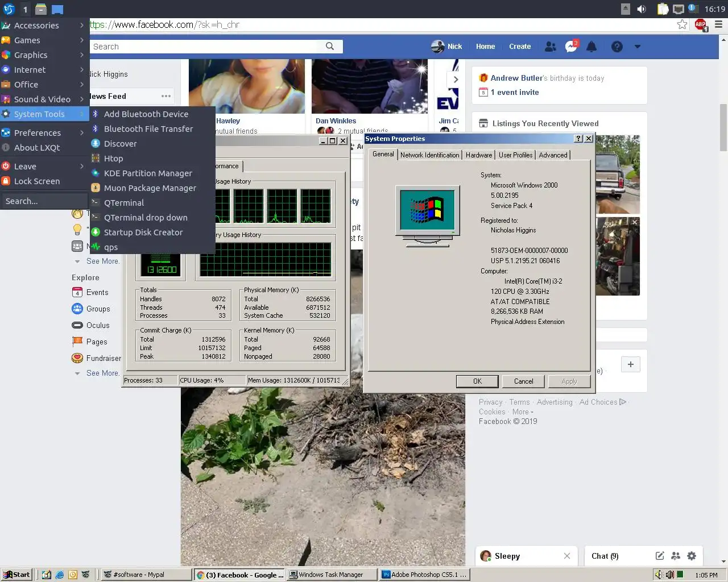Image resolution: width=728 pixels, height=582 pixels.
Task: Expand the Sound & Video category
Action: (44, 99)
